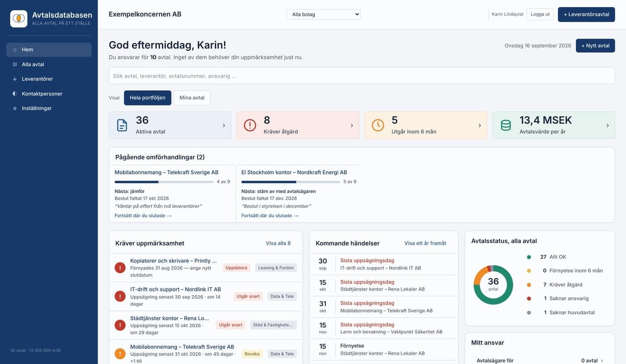Continue the El Stockholm kontor renegotiation link

(270, 216)
